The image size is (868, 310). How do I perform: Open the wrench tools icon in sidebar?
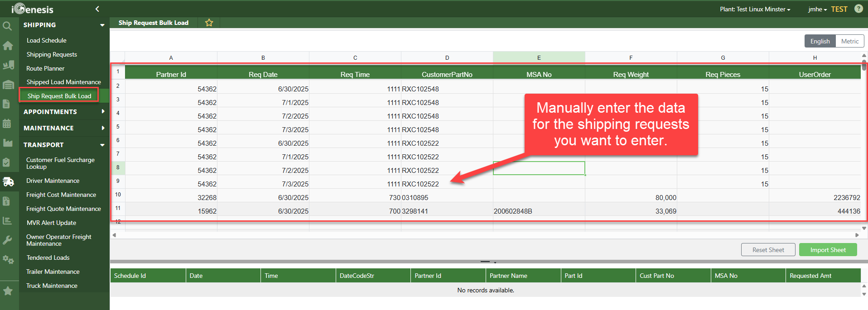tap(7, 240)
